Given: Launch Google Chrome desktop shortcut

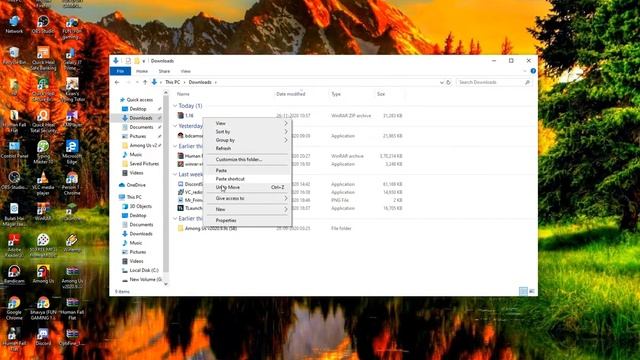Looking at the screenshot, I should 14,308.
